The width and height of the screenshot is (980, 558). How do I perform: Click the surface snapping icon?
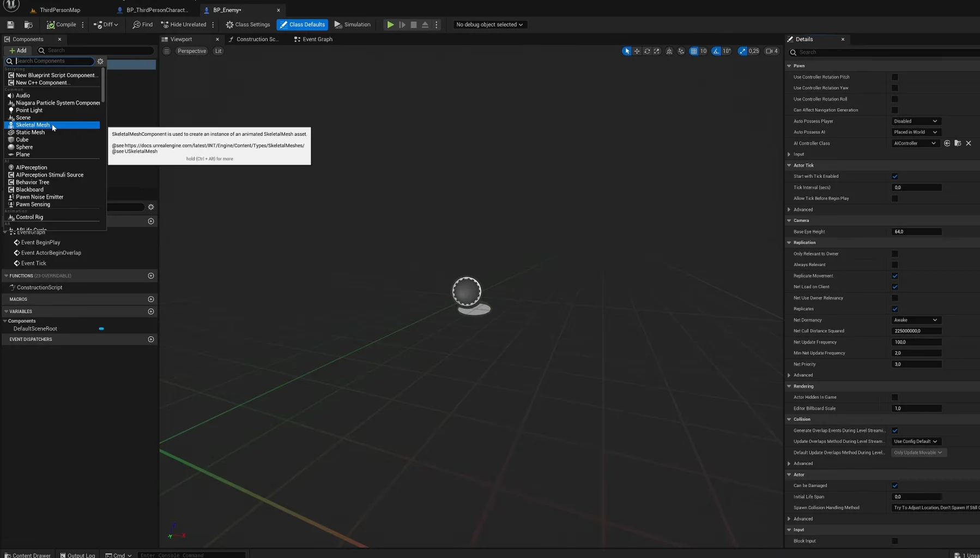[x=681, y=51]
